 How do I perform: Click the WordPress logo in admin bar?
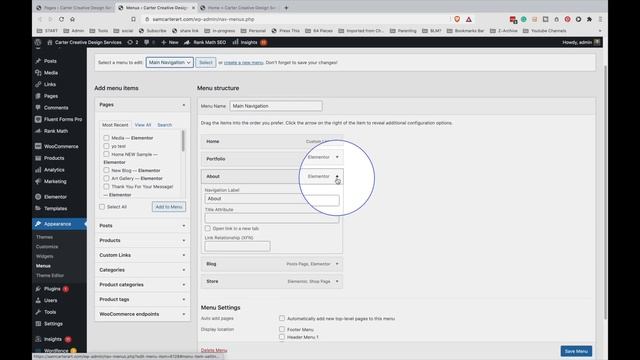(38, 42)
